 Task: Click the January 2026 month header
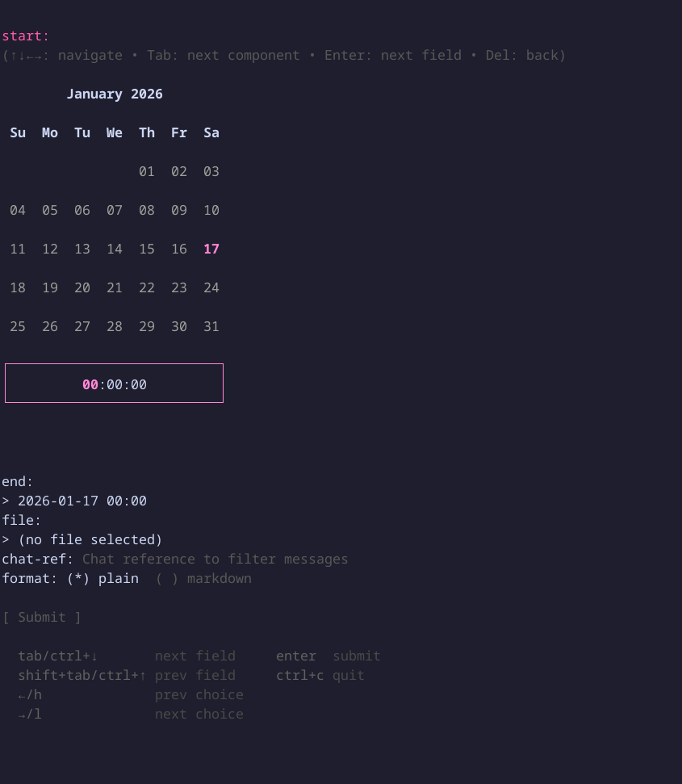click(115, 94)
